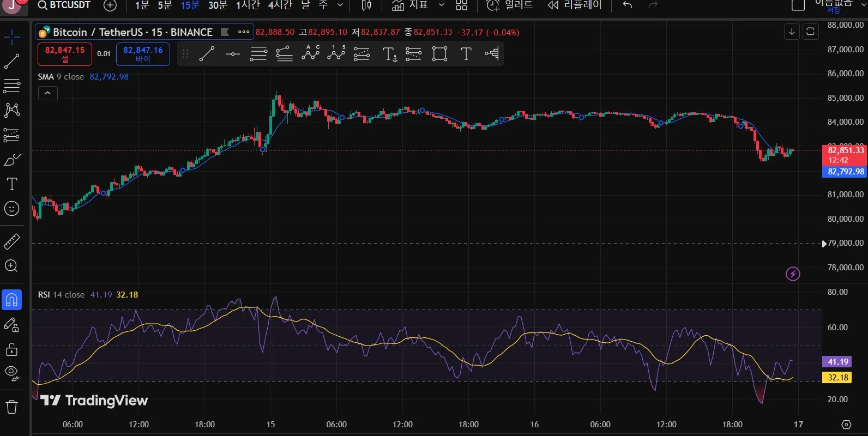Switch to the 4시간 interval
The image size is (868, 436).
[280, 5]
